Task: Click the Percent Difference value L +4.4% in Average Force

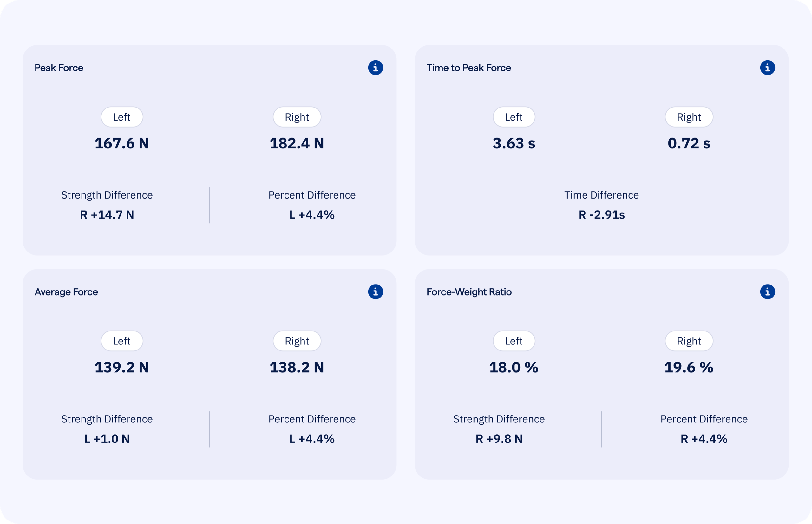Action: pyautogui.click(x=311, y=439)
